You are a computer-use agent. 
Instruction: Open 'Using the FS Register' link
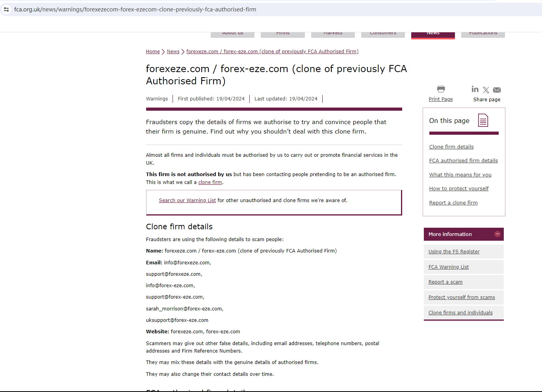(454, 252)
